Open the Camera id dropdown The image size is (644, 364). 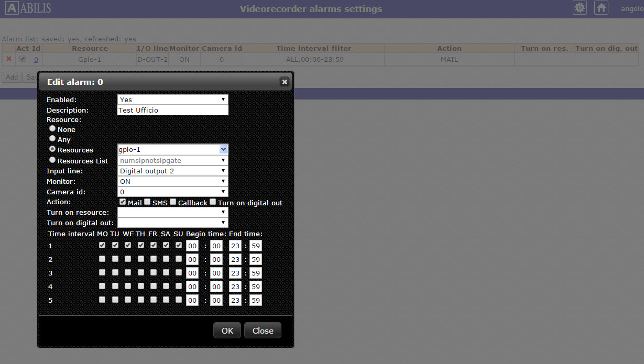[x=223, y=192]
